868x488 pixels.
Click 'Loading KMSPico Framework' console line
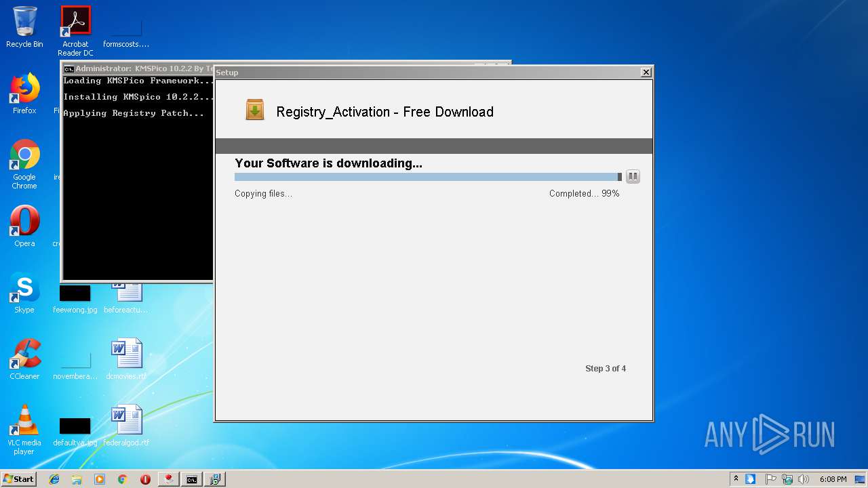click(138, 81)
